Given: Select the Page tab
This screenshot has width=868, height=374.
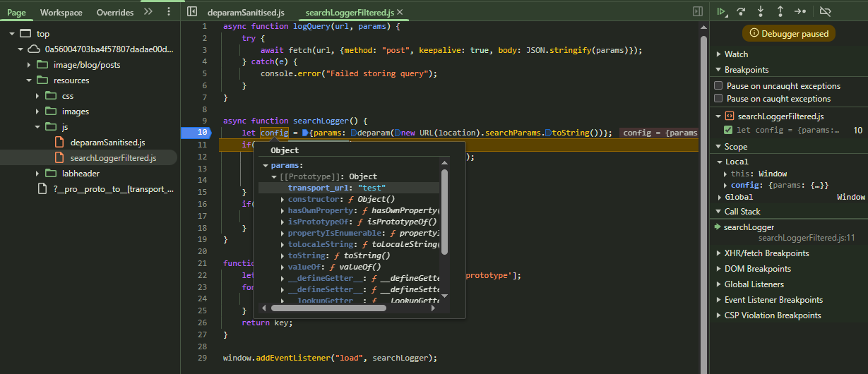Looking at the screenshot, I should point(16,13).
